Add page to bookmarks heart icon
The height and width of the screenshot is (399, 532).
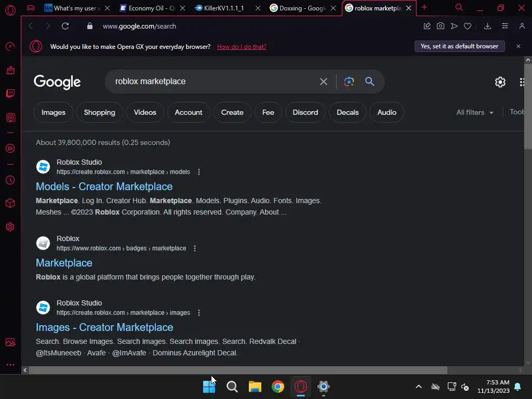468,26
